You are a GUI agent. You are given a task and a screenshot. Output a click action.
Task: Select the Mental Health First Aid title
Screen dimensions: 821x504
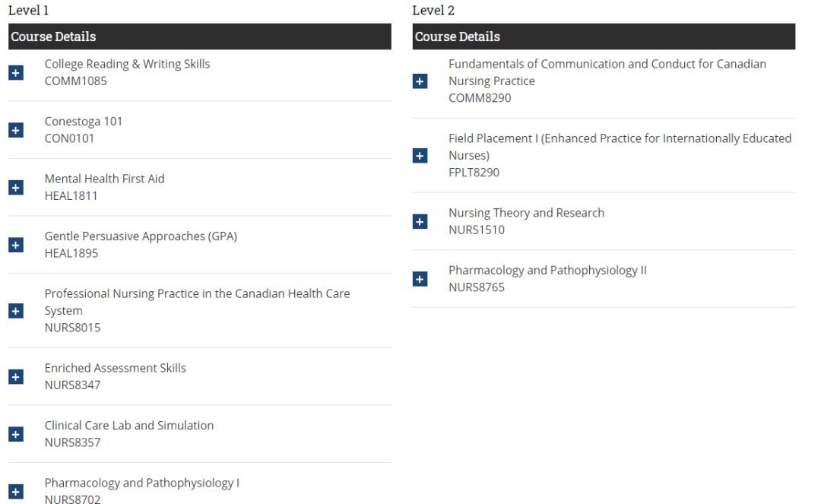click(104, 179)
